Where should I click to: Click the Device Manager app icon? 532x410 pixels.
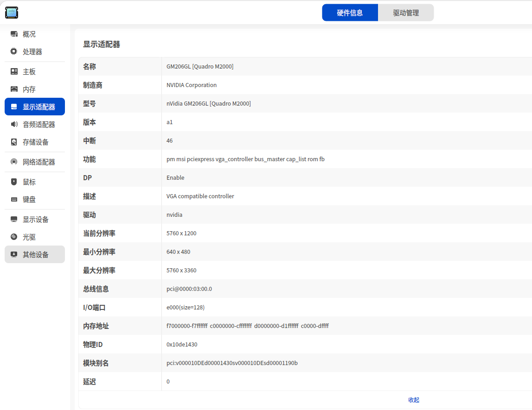pos(12,13)
